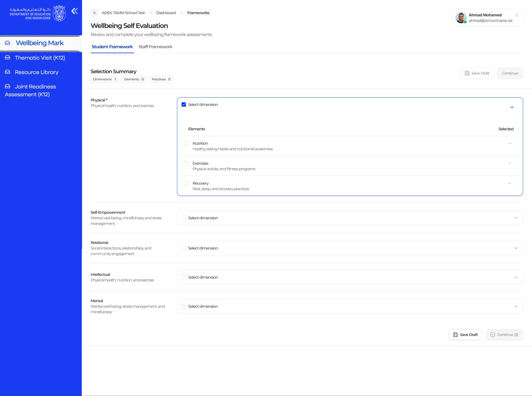
Task: Expand the Intellectual dimension chevron
Action: [x=516, y=277]
